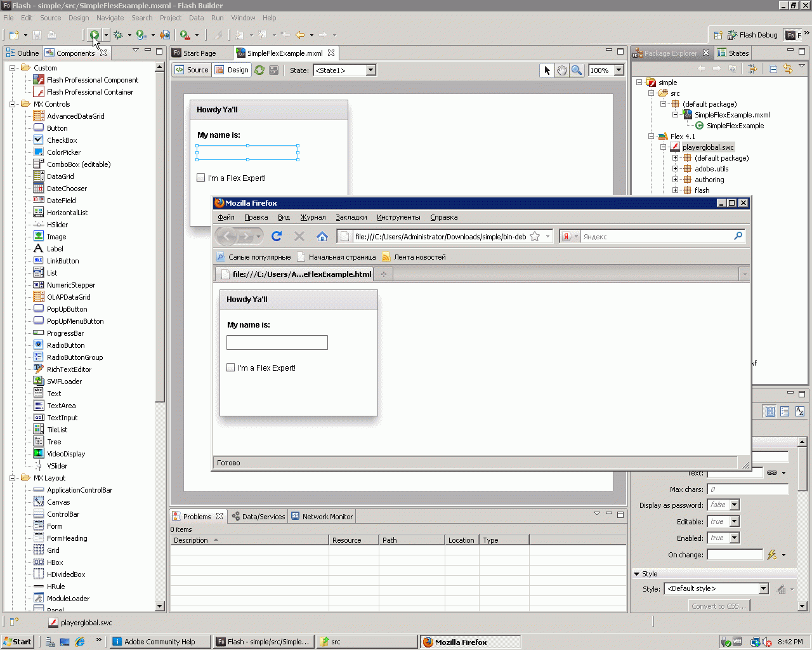
Task: Click the Stop loading icon in Firefox
Action: pos(299,236)
